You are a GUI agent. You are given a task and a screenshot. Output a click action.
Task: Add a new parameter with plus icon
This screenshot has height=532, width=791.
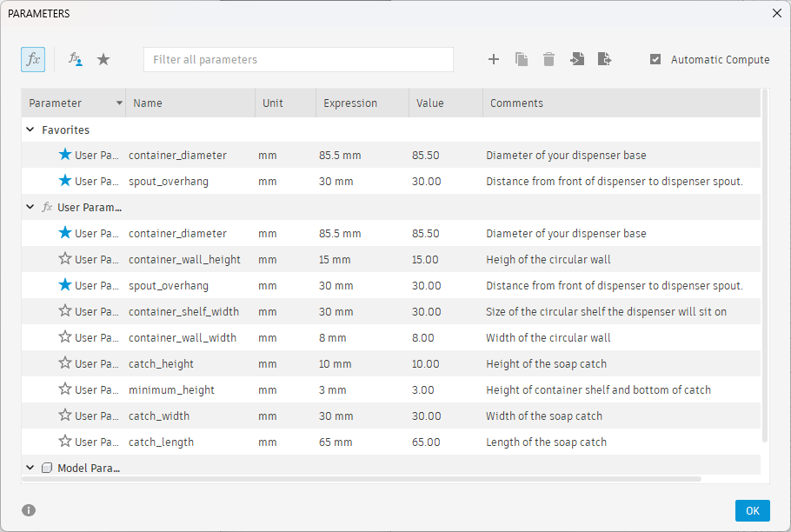tap(494, 59)
